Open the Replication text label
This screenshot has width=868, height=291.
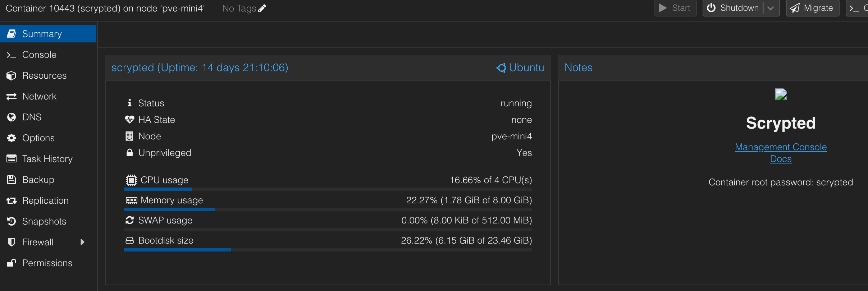point(45,200)
